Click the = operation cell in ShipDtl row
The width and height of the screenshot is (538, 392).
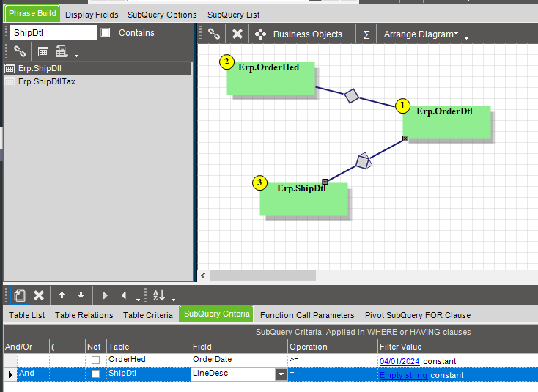pos(333,374)
